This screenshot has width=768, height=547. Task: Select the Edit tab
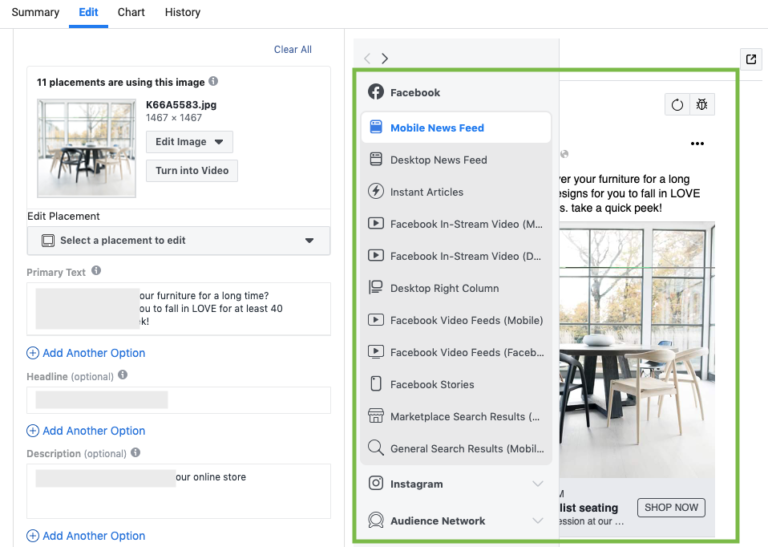click(88, 12)
